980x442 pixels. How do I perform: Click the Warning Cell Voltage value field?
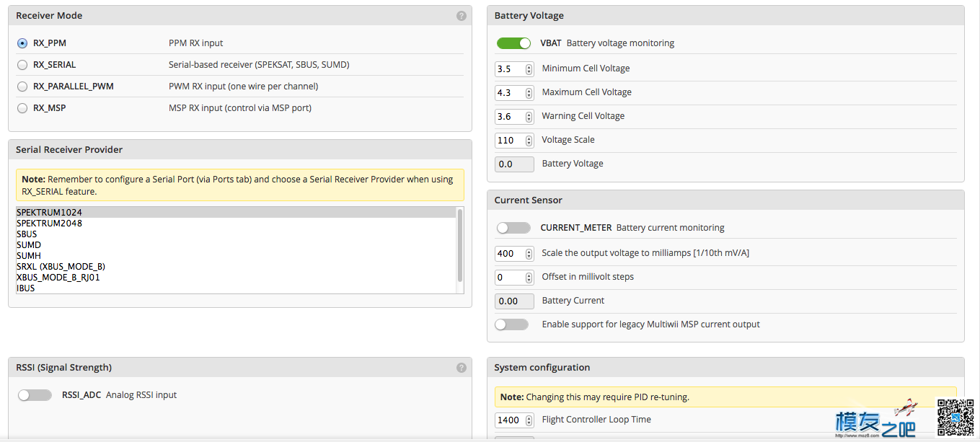tap(514, 117)
